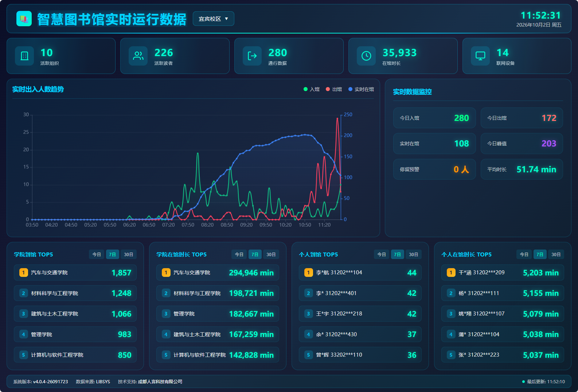Click 干*涵 31202***209 row
This screenshot has width=578, height=392.
503,273
